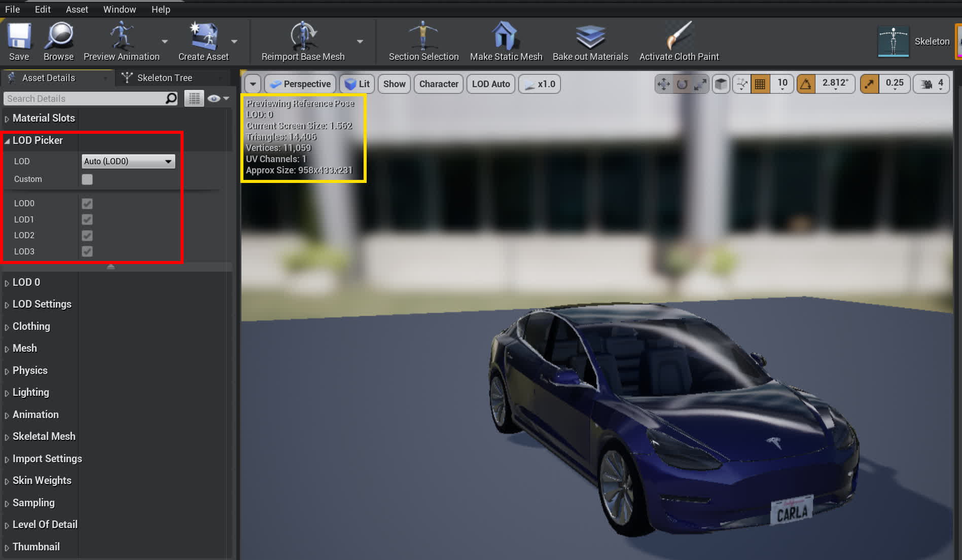
Task: Switch to the Skeleton Tree tab
Action: pos(164,78)
